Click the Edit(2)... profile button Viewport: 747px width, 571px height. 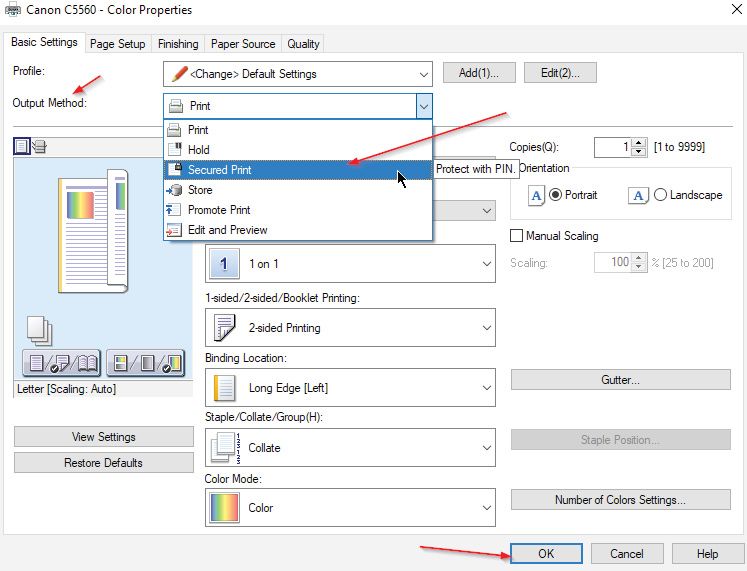tap(560, 73)
